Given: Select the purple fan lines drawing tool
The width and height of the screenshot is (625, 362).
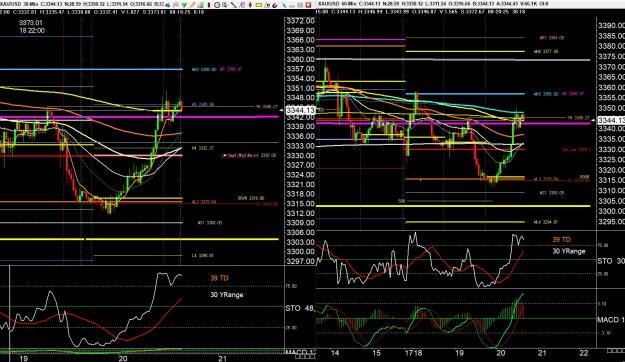Looking at the screenshot, I should 242,5.
